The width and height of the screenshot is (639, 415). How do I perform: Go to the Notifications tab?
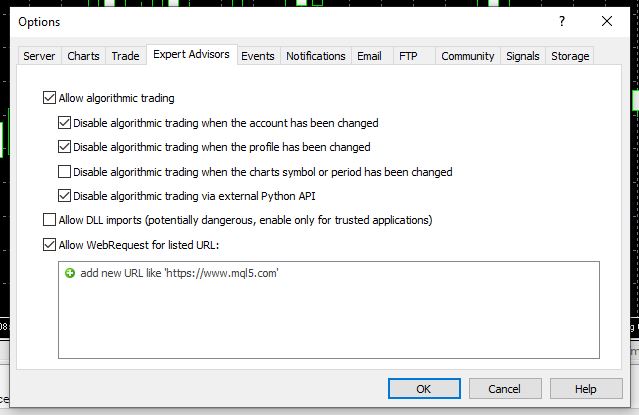[315, 56]
